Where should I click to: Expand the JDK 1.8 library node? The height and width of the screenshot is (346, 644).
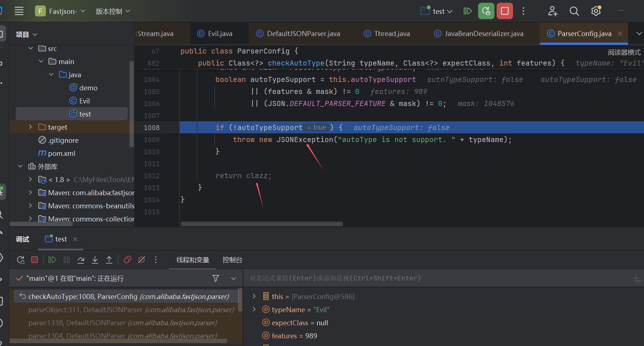point(31,180)
